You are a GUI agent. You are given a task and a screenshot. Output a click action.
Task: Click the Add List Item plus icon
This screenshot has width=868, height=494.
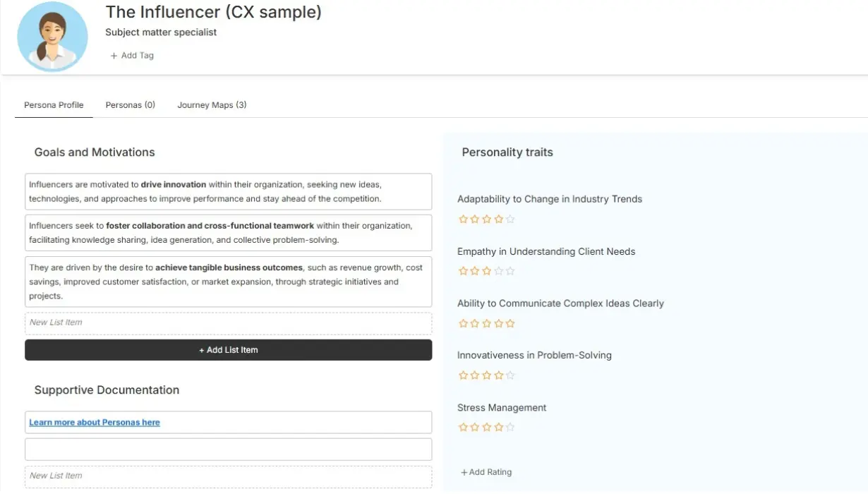tap(202, 349)
